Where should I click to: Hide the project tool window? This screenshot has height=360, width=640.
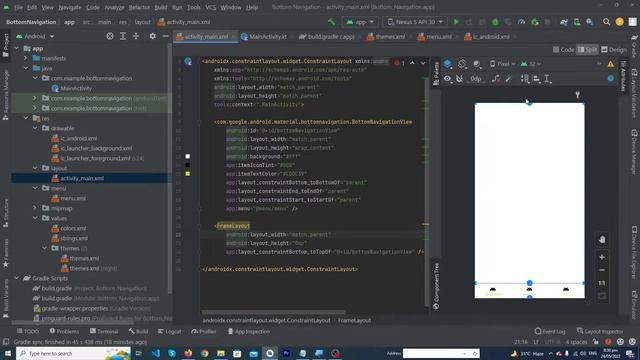165,36
